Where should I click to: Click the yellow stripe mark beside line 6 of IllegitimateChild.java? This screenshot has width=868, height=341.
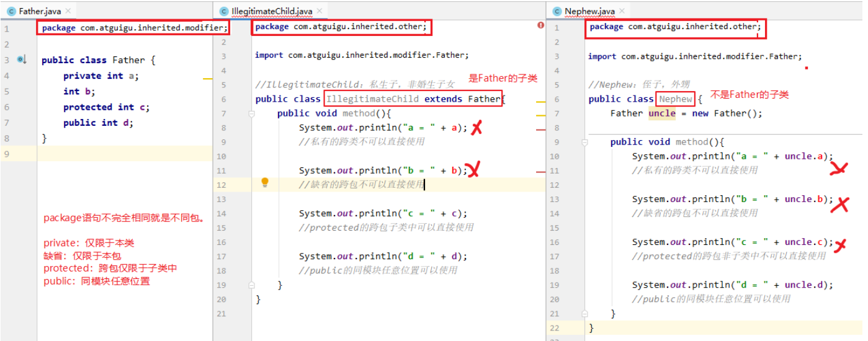[540, 101]
